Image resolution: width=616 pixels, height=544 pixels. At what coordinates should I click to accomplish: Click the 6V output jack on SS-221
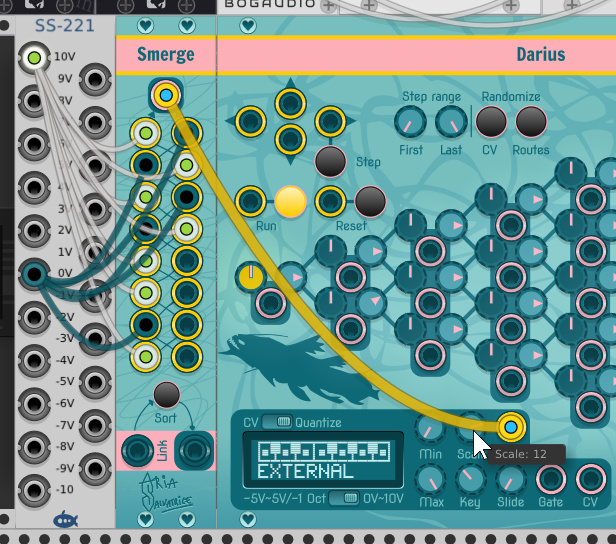click(35, 145)
